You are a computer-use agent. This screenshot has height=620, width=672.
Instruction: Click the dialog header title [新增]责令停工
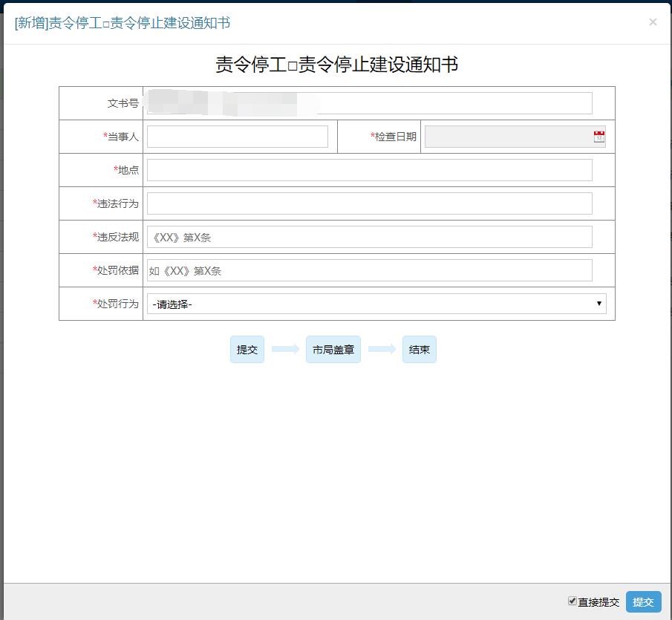(123, 23)
